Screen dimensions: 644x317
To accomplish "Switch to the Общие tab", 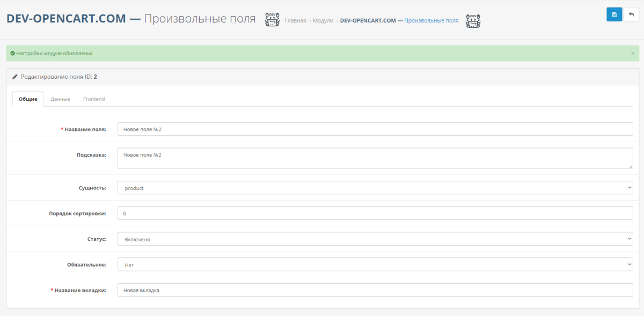I will point(28,99).
